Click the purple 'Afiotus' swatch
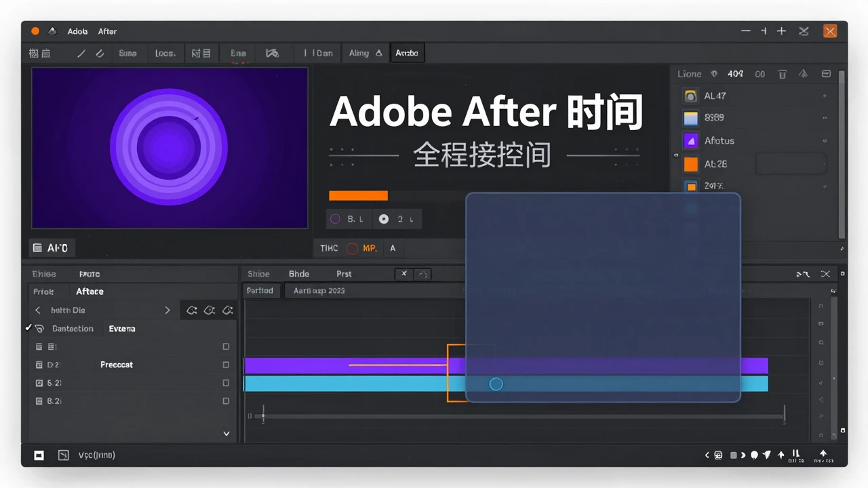Screen dimensions: 868x488 690,141
